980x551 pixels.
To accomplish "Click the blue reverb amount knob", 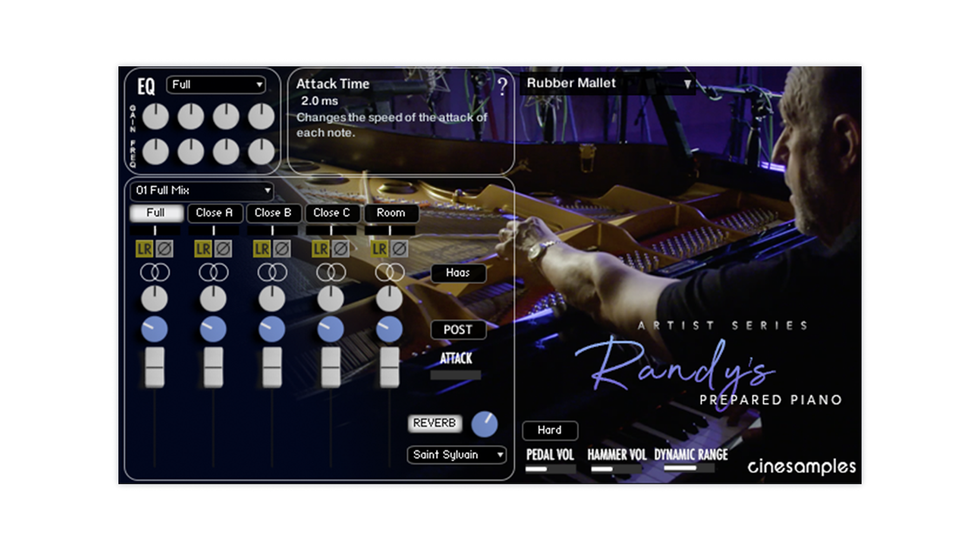I will click(484, 424).
